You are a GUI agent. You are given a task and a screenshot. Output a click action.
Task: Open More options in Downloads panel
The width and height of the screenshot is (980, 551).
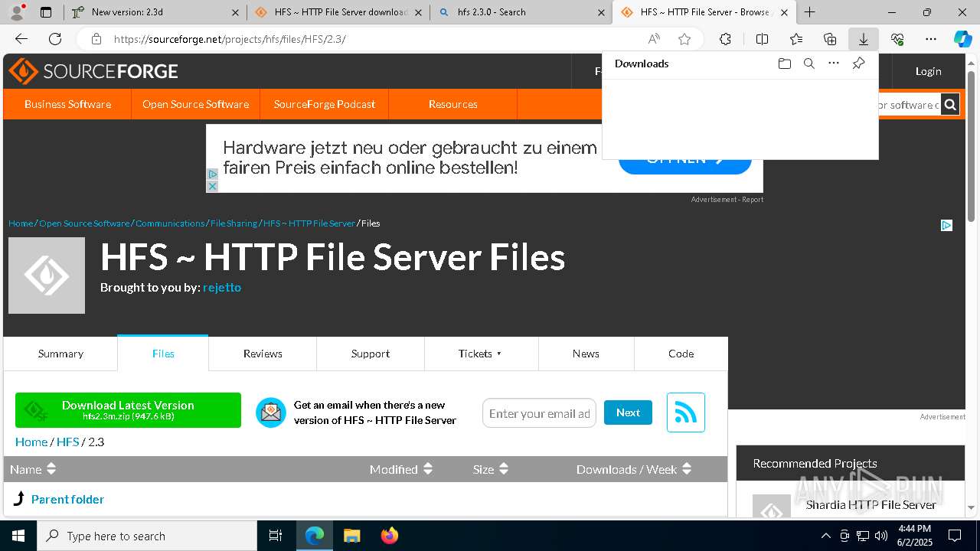pyautogui.click(x=834, y=64)
